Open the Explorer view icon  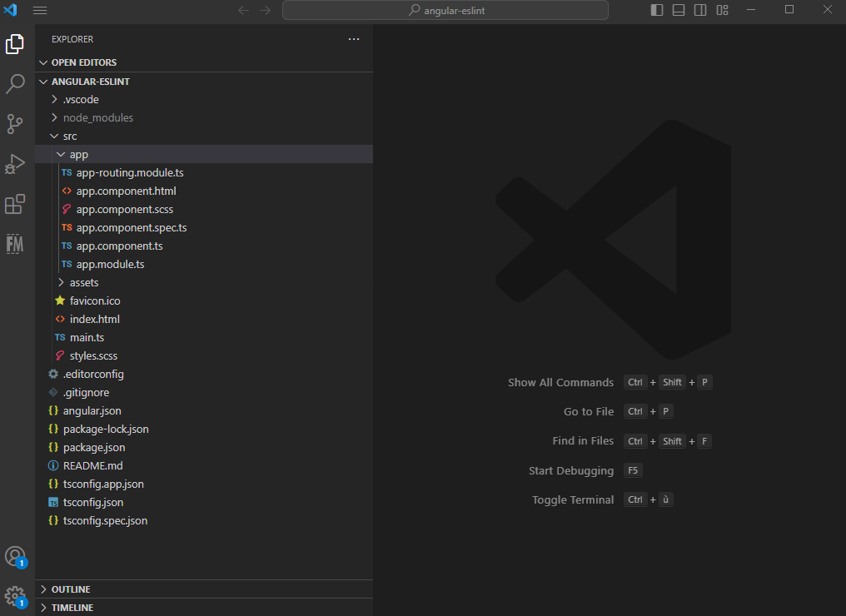pos(15,44)
